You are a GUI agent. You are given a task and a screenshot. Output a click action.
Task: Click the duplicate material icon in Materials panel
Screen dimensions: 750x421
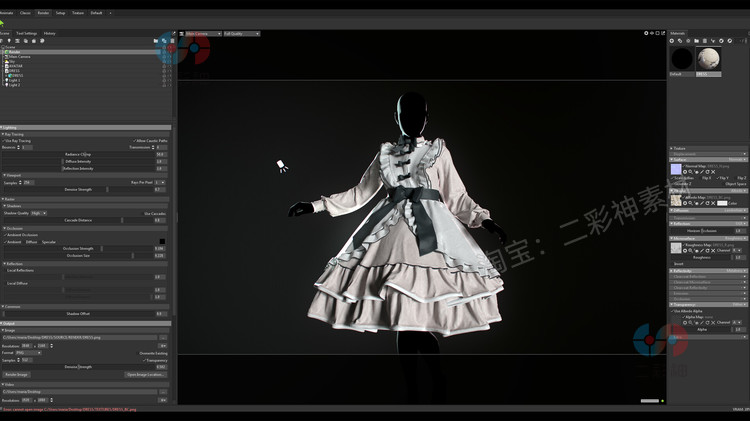680,41
